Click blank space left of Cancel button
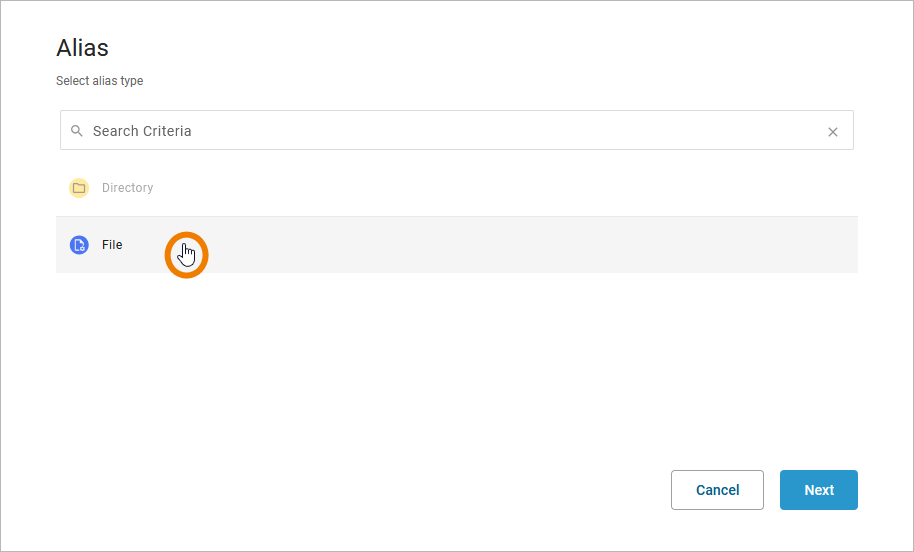The width and height of the screenshot is (914, 552). (400, 490)
